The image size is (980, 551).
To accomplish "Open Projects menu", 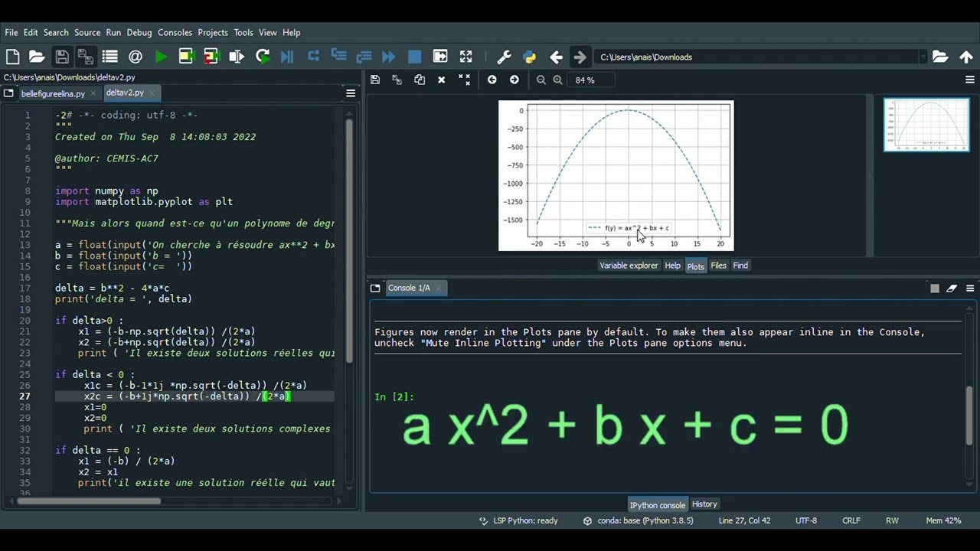I will coord(213,32).
